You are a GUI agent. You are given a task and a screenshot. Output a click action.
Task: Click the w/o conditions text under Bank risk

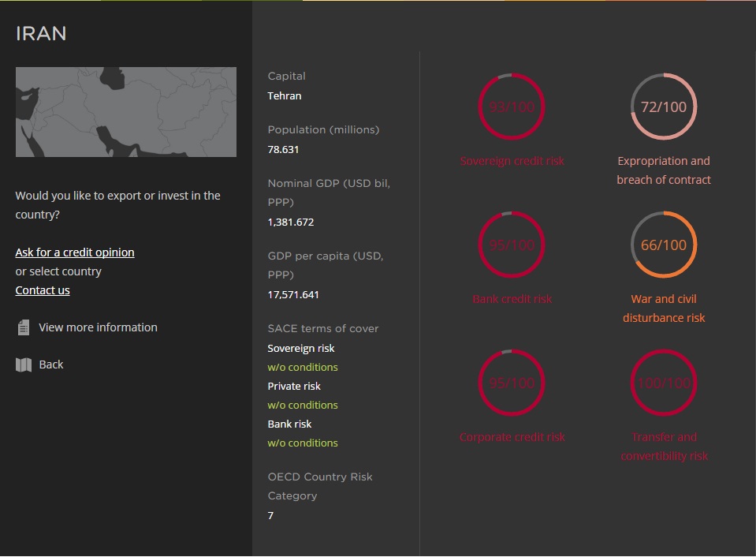pyautogui.click(x=303, y=443)
